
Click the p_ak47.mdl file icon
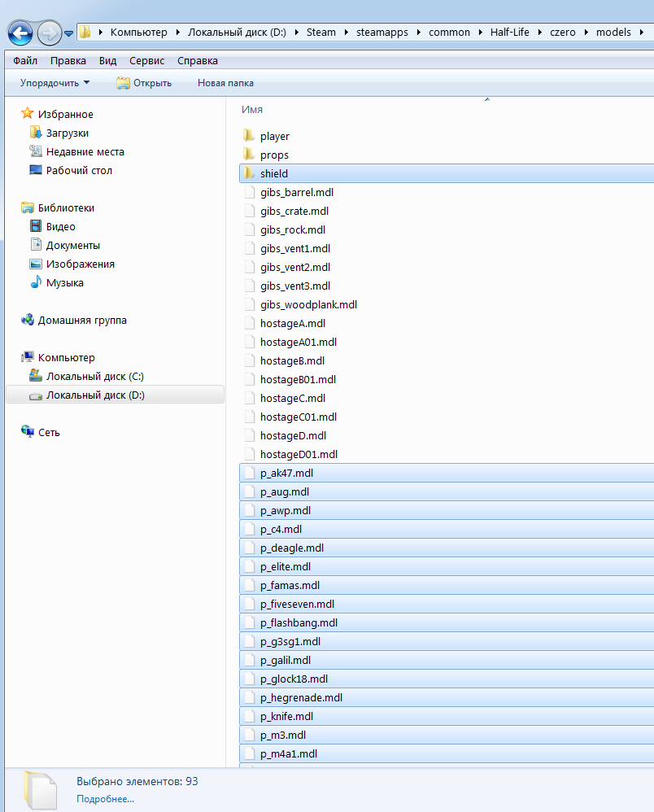pyautogui.click(x=250, y=473)
